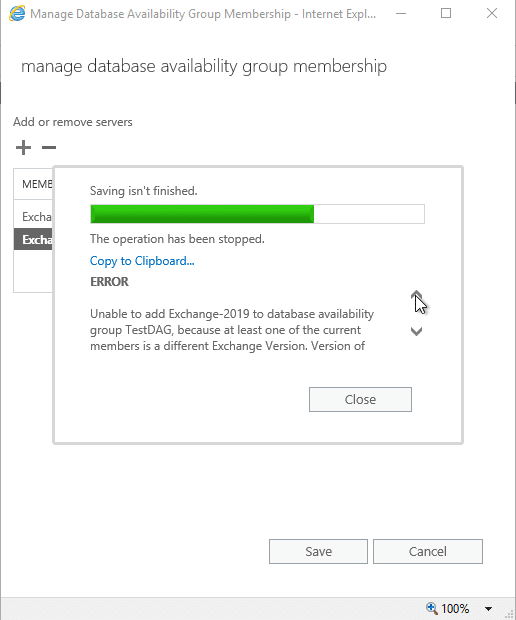Click the Cancel button
Screen dimensions: 516x620
tap(428, 551)
